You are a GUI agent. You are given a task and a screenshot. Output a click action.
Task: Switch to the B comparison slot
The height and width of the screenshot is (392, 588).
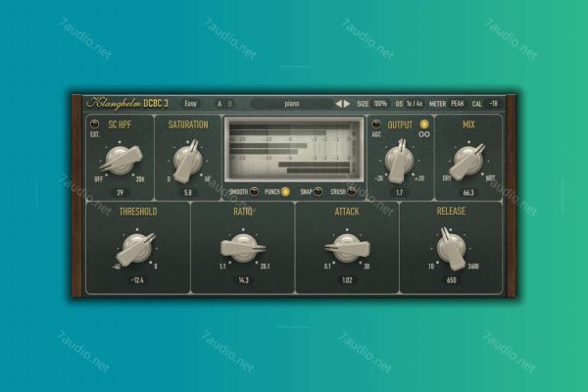pos(230,104)
